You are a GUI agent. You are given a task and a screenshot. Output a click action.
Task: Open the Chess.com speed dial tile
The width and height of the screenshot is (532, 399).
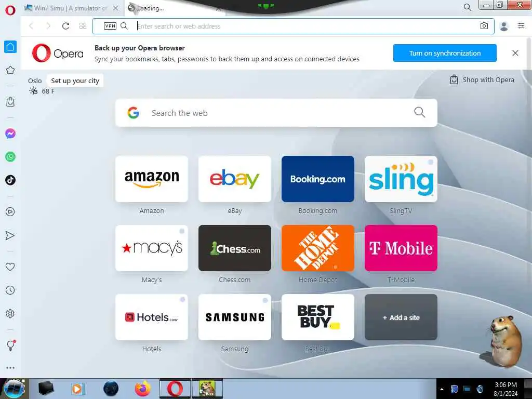point(235,248)
